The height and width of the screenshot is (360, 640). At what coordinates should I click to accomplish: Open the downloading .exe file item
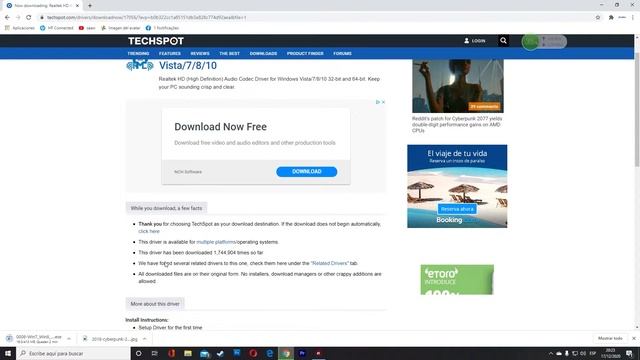coord(35,339)
